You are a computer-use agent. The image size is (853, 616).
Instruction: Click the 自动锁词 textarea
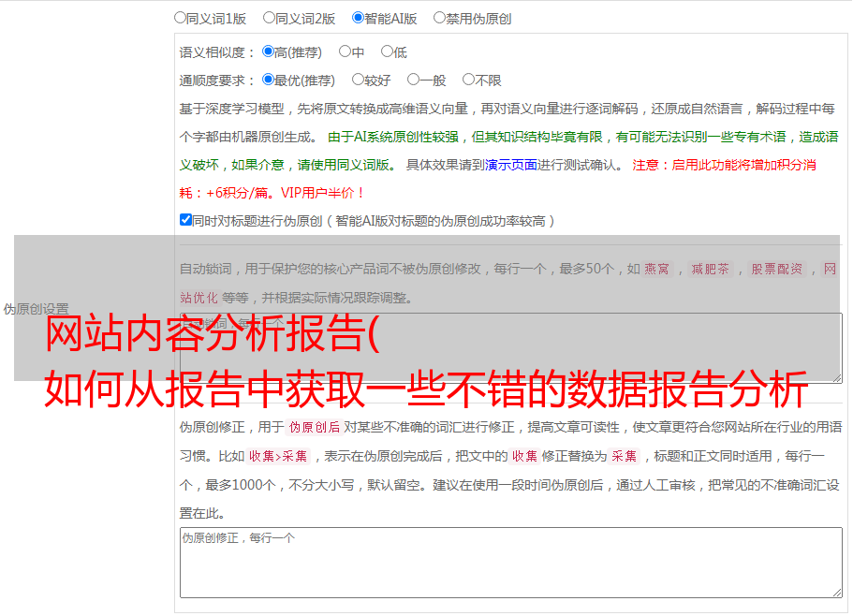[x=511, y=348]
